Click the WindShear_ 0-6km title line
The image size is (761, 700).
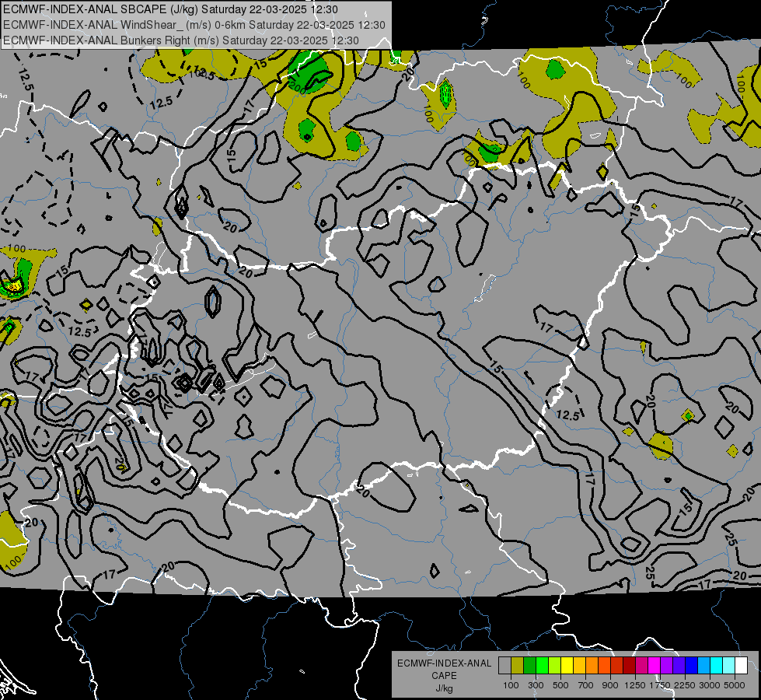(x=194, y=25)
